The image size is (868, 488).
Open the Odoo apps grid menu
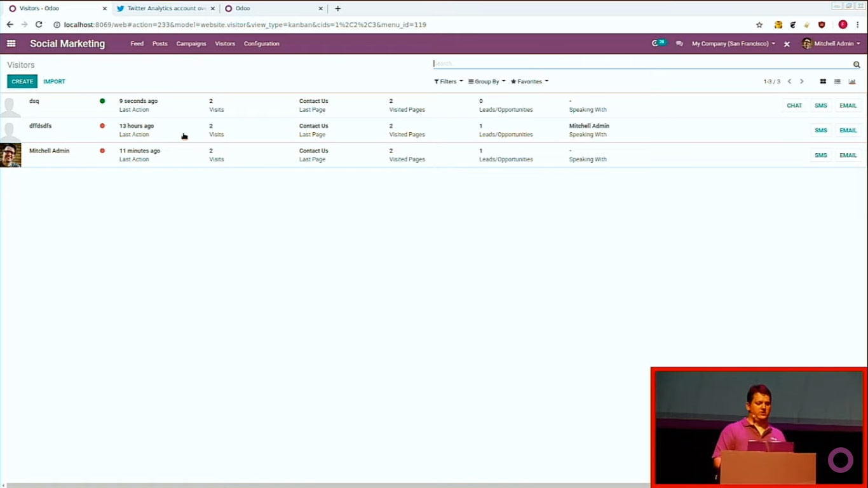tap(11, 44)
